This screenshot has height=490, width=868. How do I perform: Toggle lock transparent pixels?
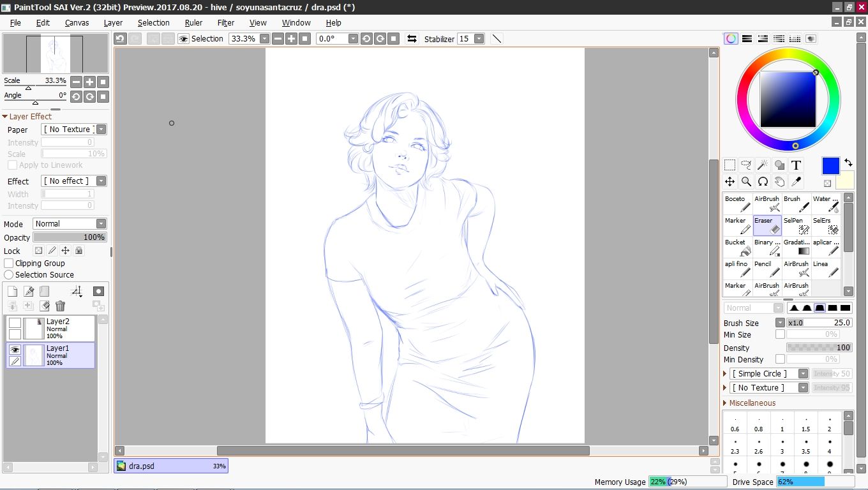point(38,251)
